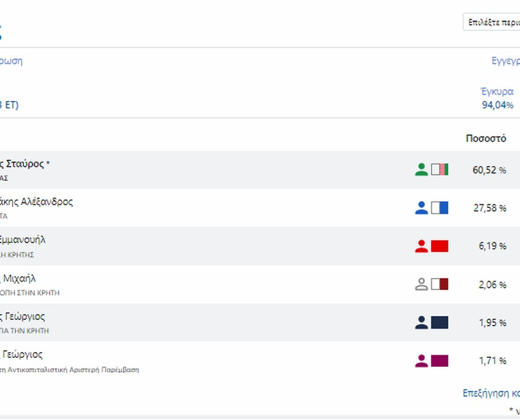Click the purple swatch beside 1,71 %
Viewport: 520px width, 420px height.
pyautogui.click(x=439, y=360)
